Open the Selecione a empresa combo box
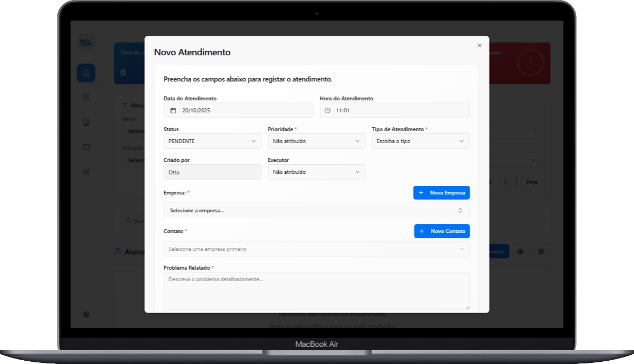The width and height of the screenshot is (634, 364). click(316, 211)
